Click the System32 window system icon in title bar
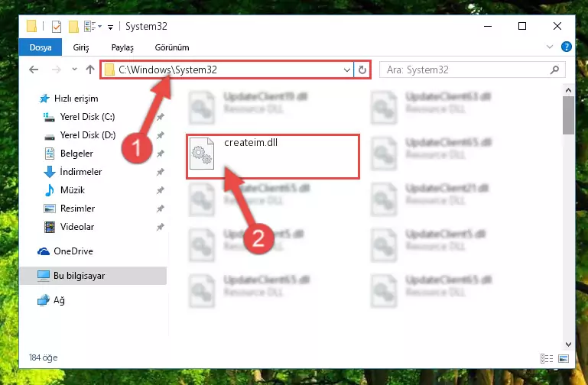This screenshot has height=385, width=588. pos(31,27)
